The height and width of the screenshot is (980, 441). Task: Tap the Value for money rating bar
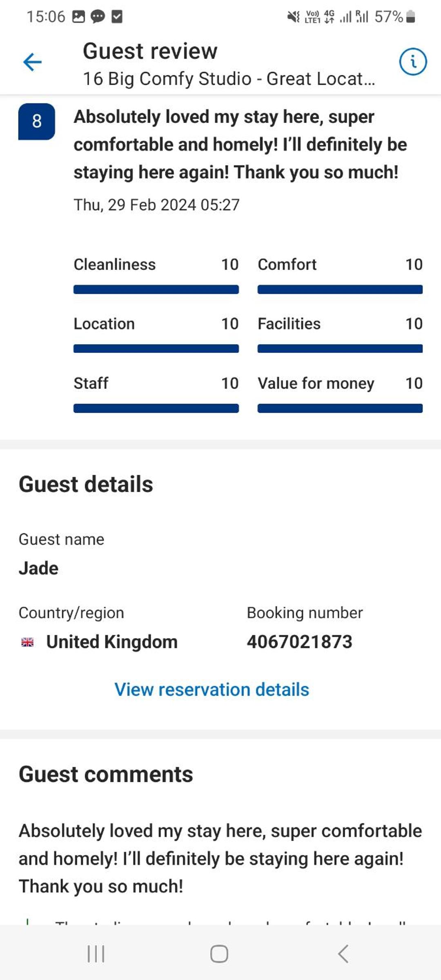[x=340, y=408]
